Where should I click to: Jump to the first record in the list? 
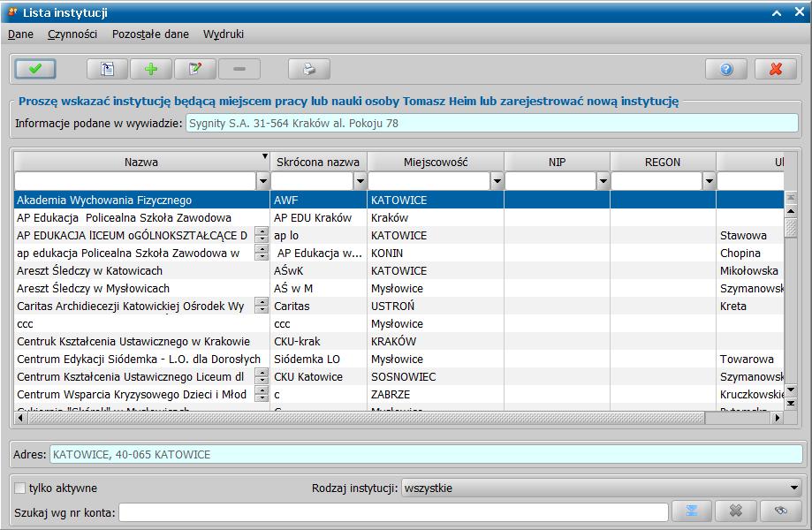coord(791,198)
